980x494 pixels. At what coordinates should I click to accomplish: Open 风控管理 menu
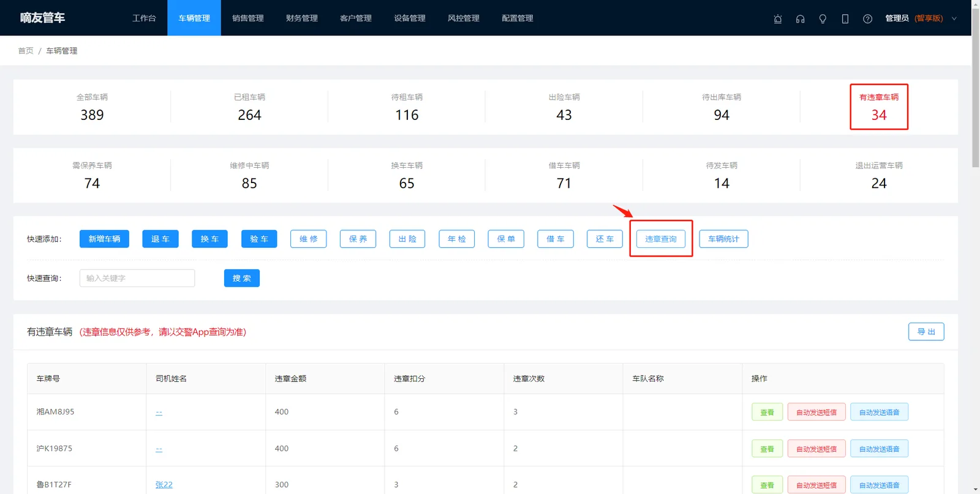click(x=464, y=18)
